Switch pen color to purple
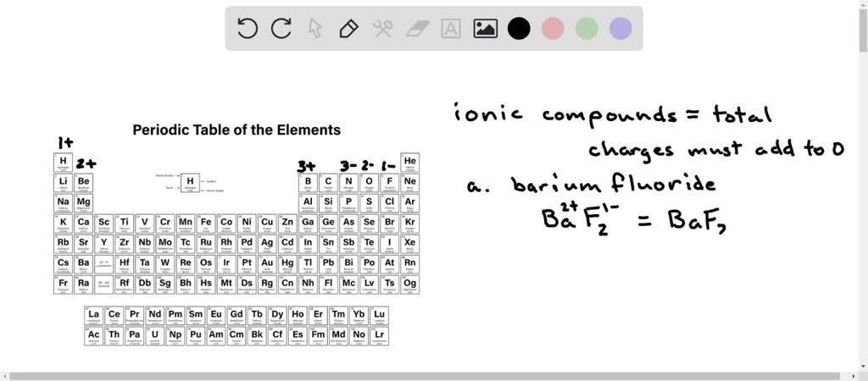 coord(620,29)
